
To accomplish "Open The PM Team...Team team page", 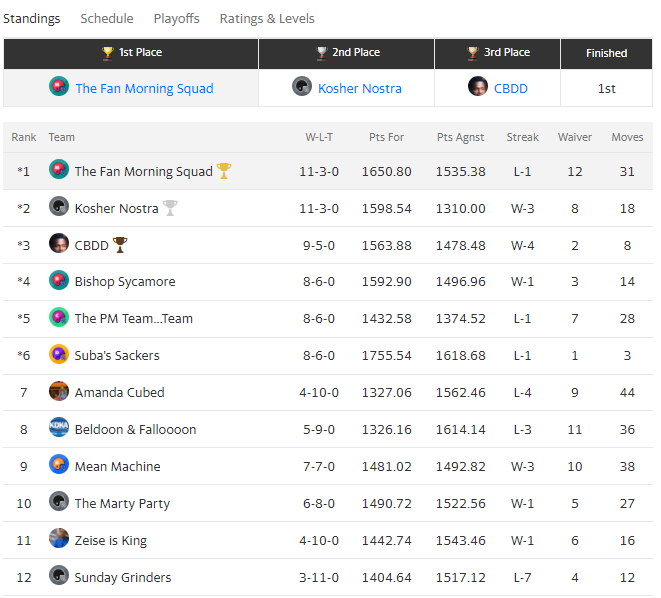I will (133, 319).
